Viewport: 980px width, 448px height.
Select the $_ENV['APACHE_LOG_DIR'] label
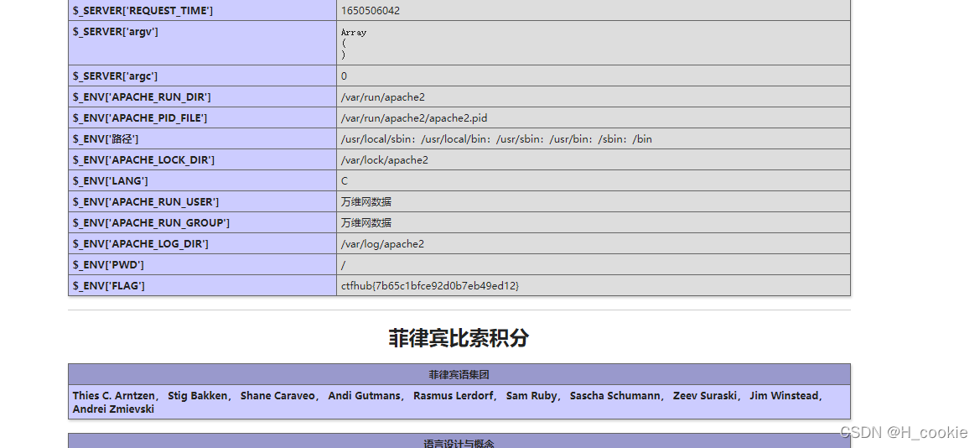click(141, 243)
